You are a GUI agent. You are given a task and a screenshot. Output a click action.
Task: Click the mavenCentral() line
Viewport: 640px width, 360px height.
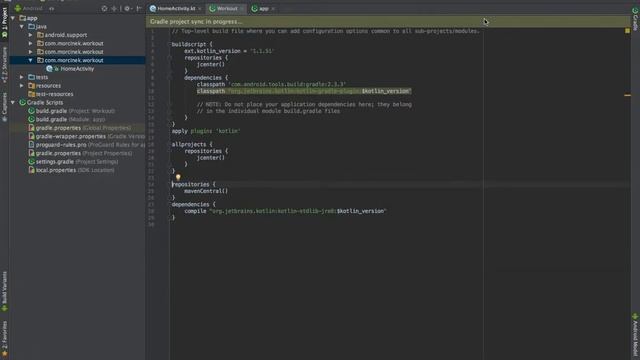[x=206, y=191]
